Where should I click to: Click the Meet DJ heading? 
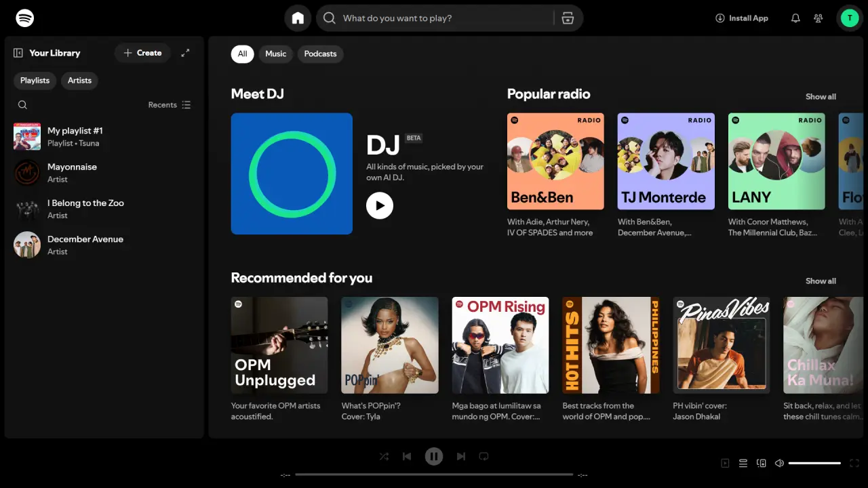pyautogui.click(x=258, y=94)
